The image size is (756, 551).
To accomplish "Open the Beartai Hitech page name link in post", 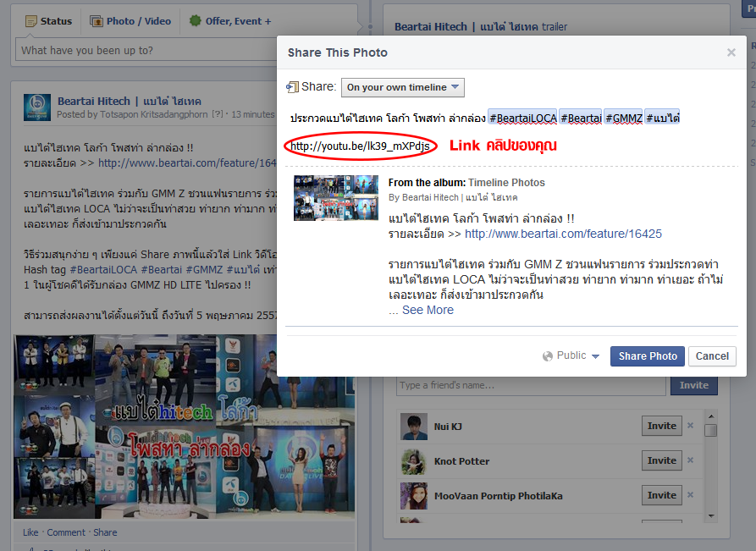I will [130, 102].
